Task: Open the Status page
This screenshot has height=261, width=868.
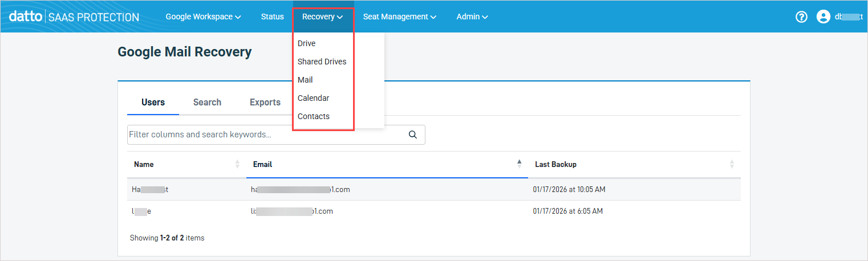Action: [272, 17]
